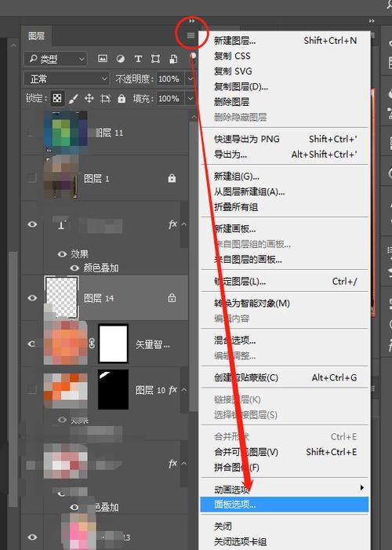Click 填充 100% value field

pyautogui.click(x=171, y=99)
